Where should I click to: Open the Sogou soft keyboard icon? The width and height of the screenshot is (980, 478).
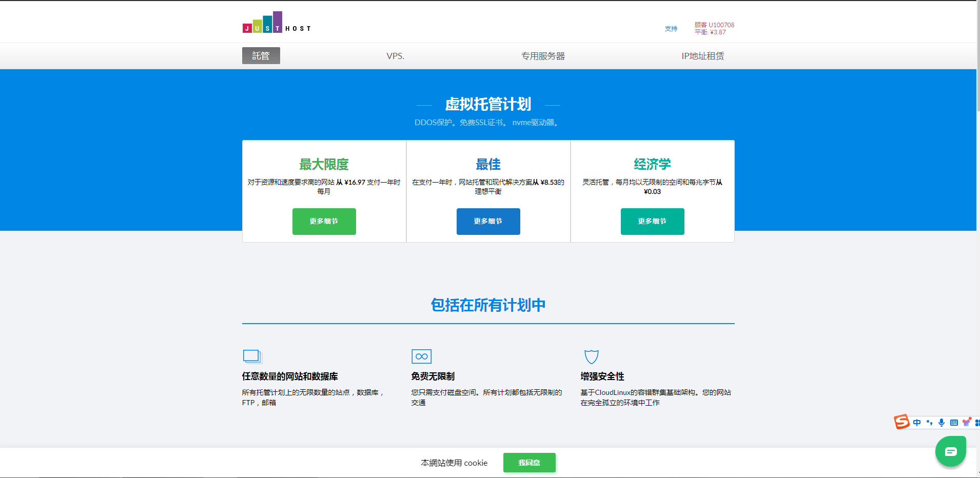[x=954, y=423]
